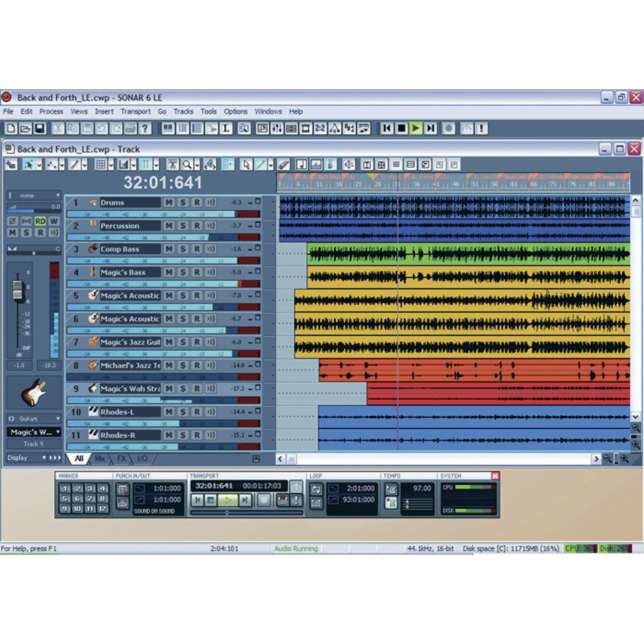Image resolution: width=644 pixels, height=644 pixels.
Task: Open the Transport menu
Action: (136, 111)
